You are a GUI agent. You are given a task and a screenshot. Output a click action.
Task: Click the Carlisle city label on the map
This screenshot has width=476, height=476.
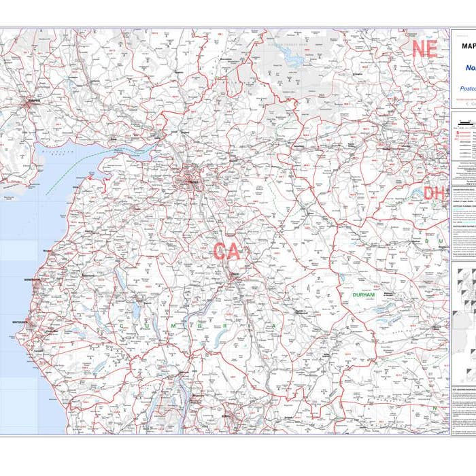(193, 182)
